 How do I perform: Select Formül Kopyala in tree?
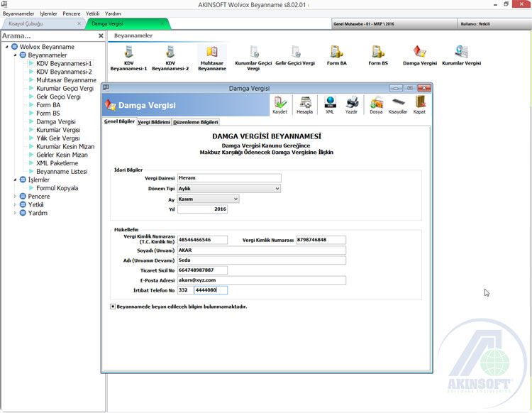point(57,188)
